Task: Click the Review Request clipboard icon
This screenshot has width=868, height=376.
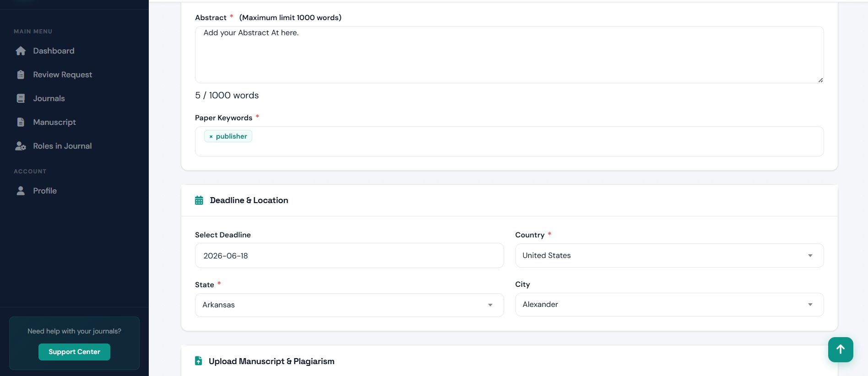Action: [x=21, y=75]
